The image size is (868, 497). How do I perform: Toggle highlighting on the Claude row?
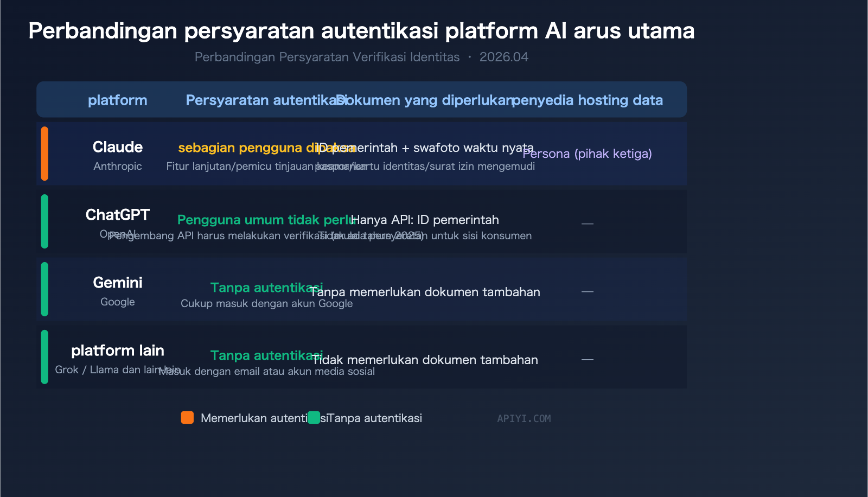click(362, 154)
